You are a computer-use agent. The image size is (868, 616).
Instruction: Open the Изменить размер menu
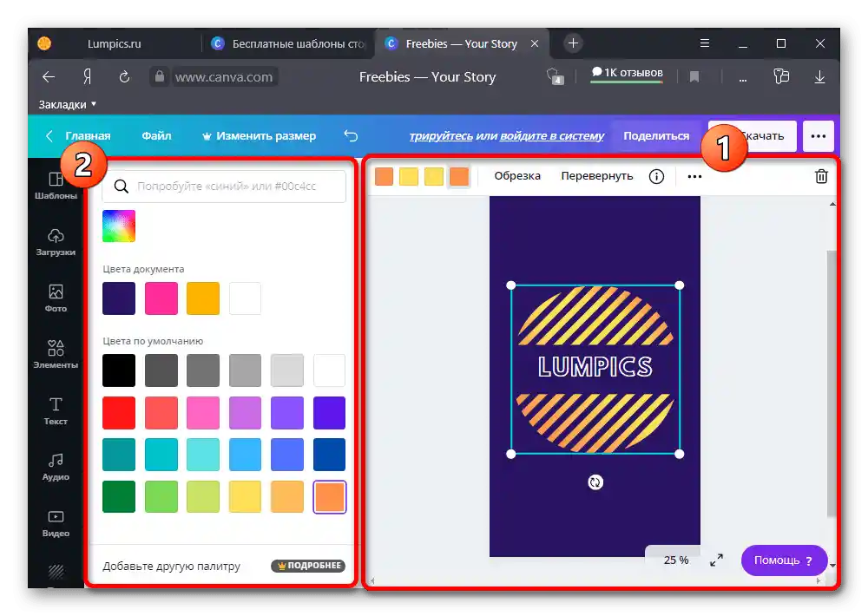(259, 135)
